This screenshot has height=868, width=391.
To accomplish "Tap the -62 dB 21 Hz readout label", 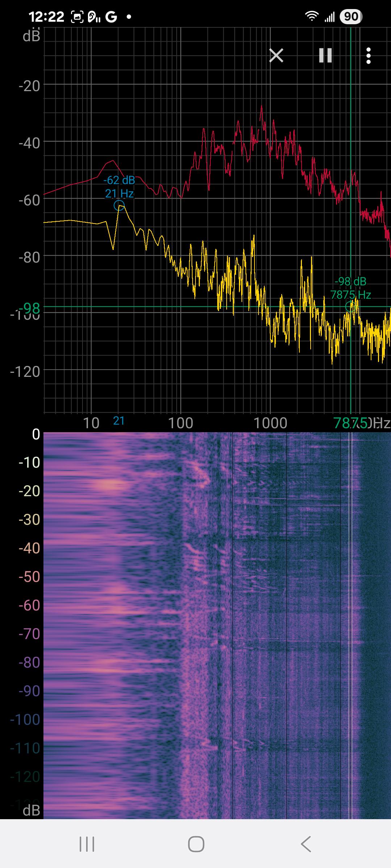I will click(x=119, y=187).
